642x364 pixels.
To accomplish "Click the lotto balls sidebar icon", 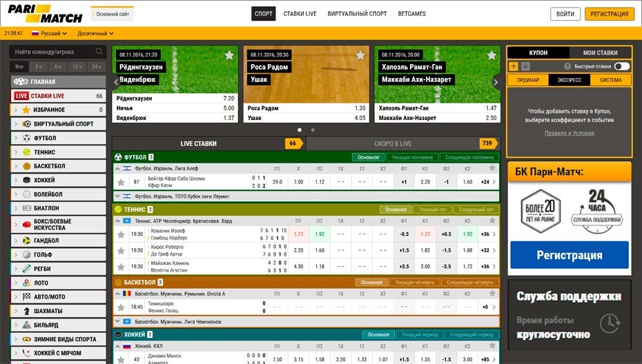I will (27, 283).
